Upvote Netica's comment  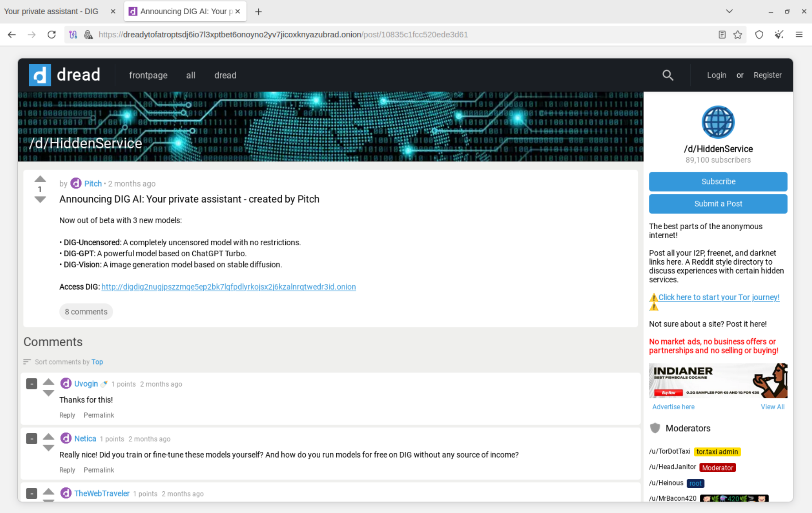[49, 436]
